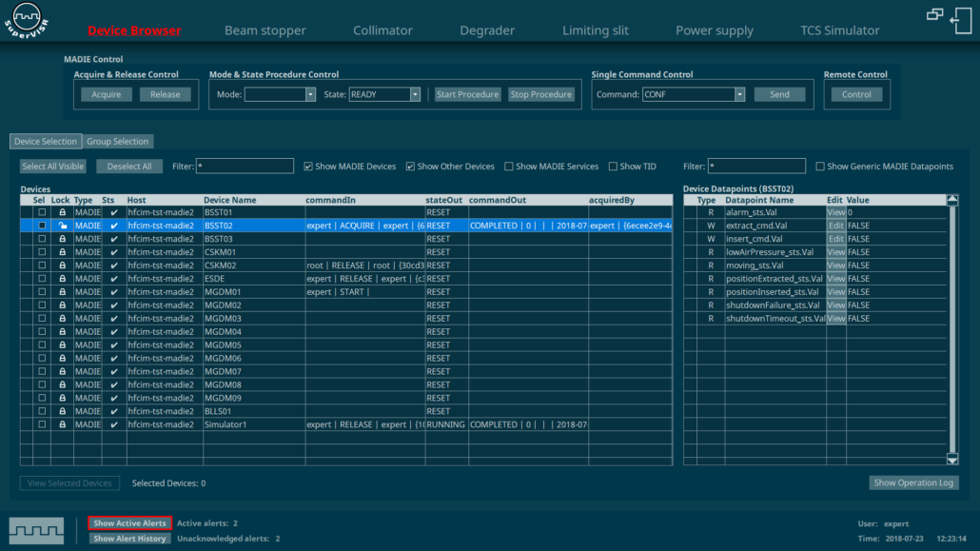Screen dimensions: 980x551
Task: Click the lock icon in the MGDM01 row
Action: (x=62, y=292)
